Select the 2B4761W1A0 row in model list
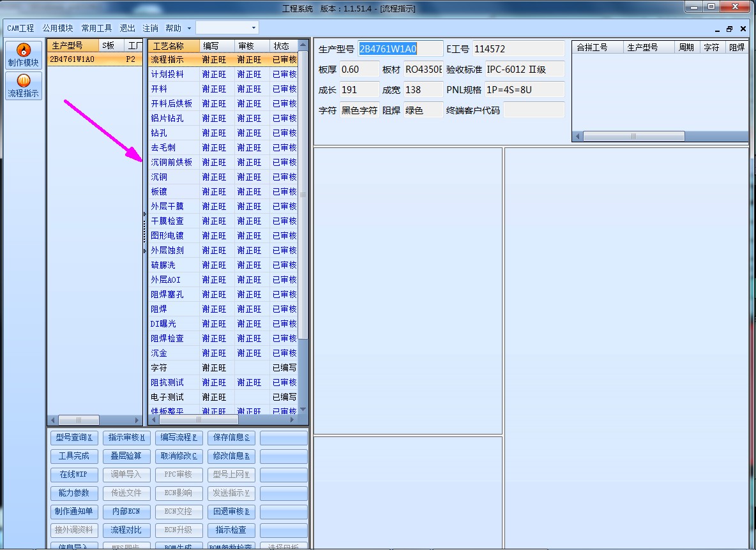The image size is (756, 550). pos(94,59)
